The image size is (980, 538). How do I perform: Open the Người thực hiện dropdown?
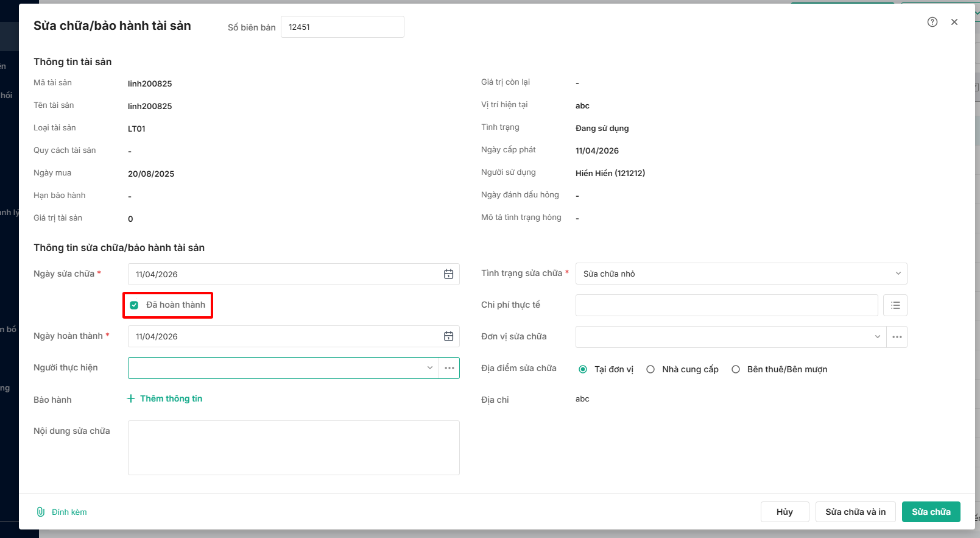tap(429, 368)
